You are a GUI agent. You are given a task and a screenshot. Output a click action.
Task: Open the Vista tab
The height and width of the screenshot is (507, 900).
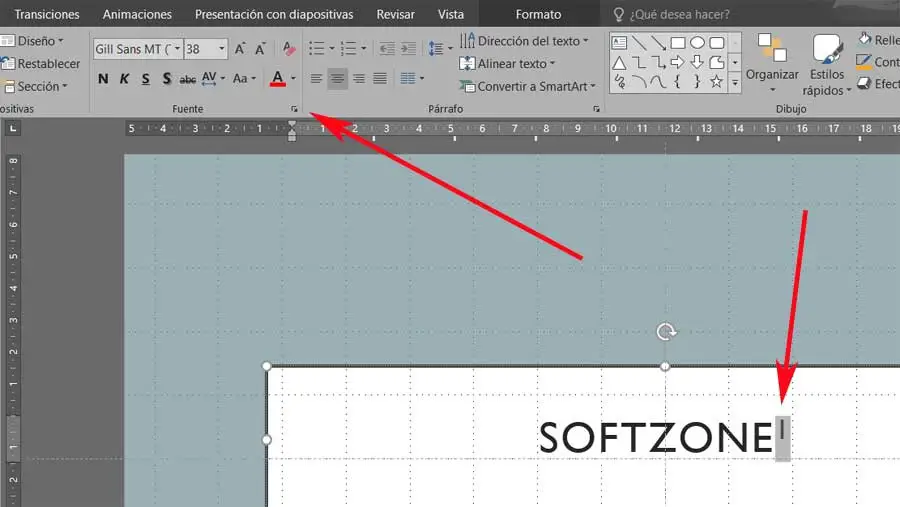[451, 14]
